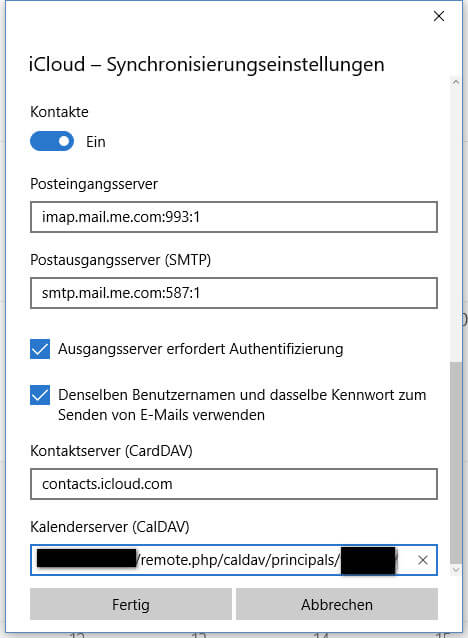The image size is (468, 638).
Task: Clear the Kalenderserver field with the X icon
Action: [x=423, y=560]
